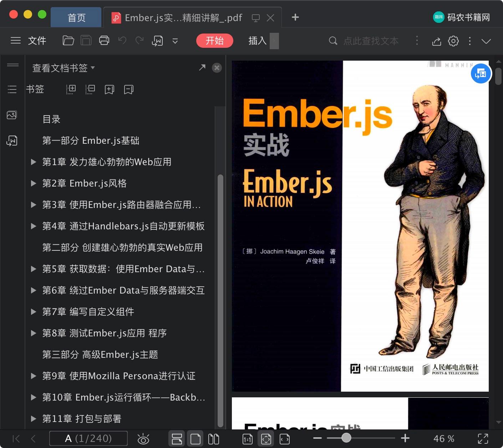Click the bookmark panel scrollbar
This screenshot has height=448, width=503.
pyautogui.click(x=220, y=300)
